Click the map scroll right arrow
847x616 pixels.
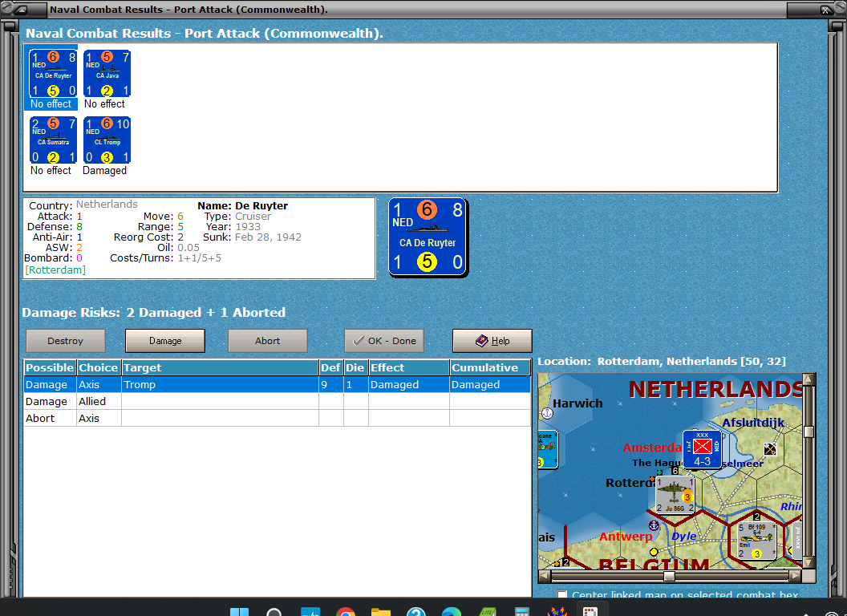(795, 576)
